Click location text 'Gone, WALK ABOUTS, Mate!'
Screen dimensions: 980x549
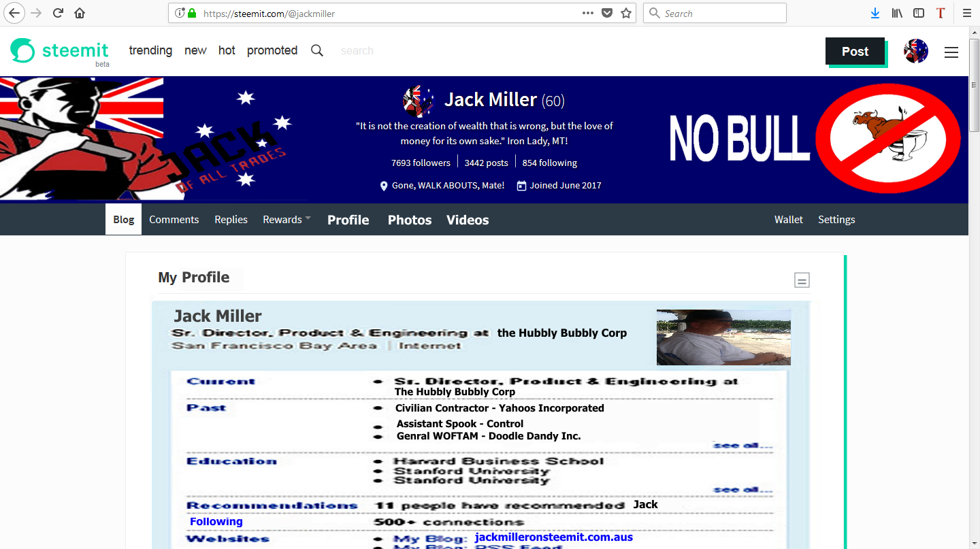pos(448,185)
